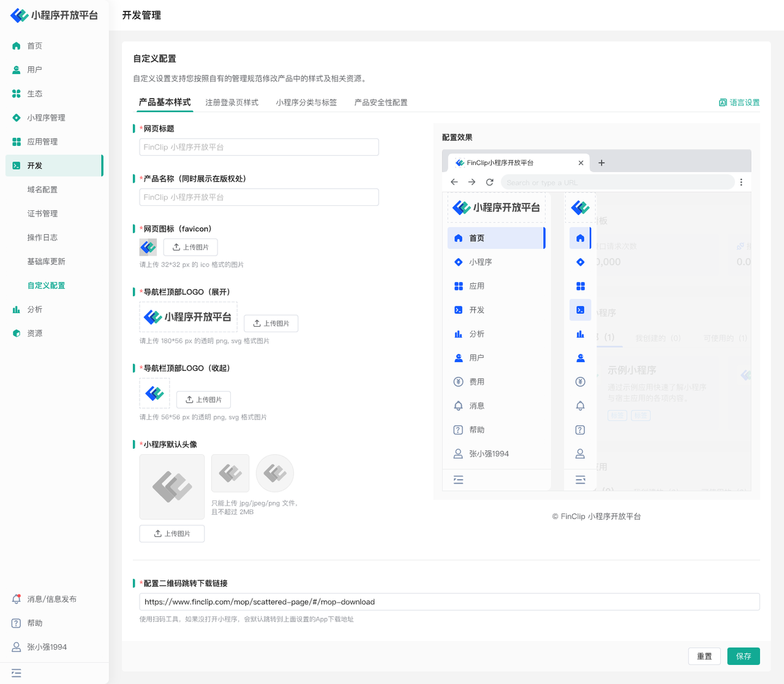784x684 pixels.
Task: Open the 生态 ecosystem sidebar icon
Action: [17, 94]
